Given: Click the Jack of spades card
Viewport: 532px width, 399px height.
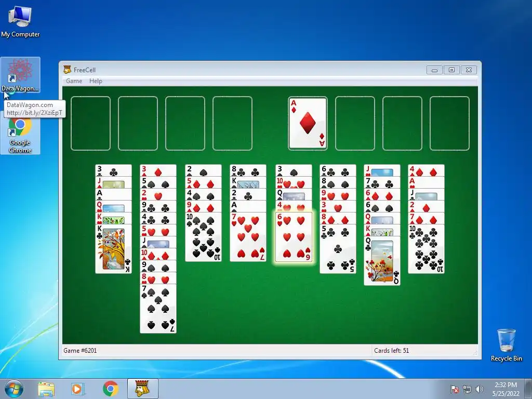Looking at the screenshot, I should click(x=158, y=242).
